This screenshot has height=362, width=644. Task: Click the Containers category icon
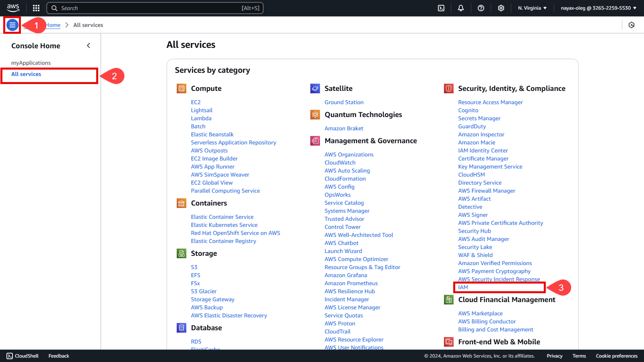[x=182, y=203]
